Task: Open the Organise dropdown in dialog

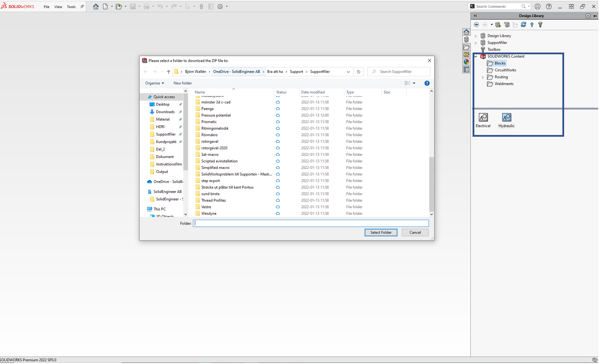Action: [x=154, y=83]
